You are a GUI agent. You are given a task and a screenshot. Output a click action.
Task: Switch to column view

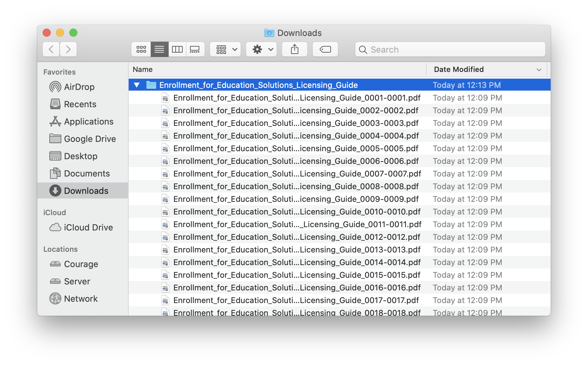point(177,50)
